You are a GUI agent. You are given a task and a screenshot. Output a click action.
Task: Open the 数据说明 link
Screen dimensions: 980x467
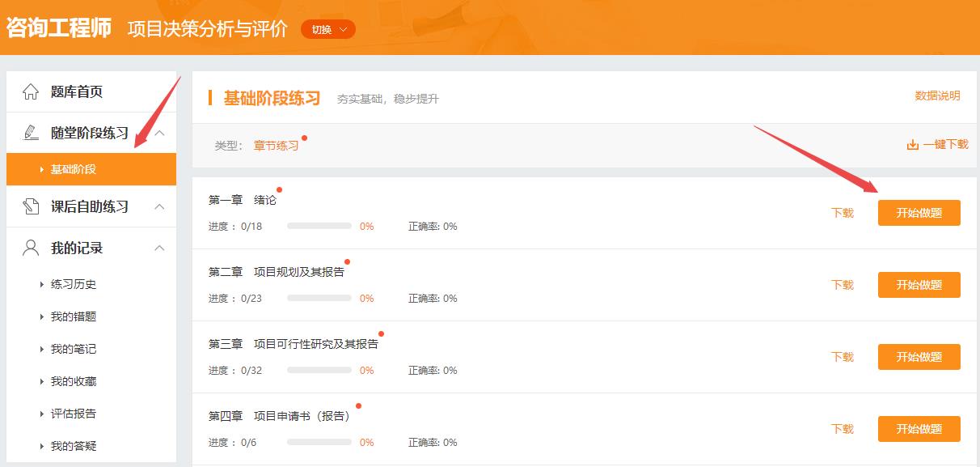pyautogui.click(x=937, y=96)
